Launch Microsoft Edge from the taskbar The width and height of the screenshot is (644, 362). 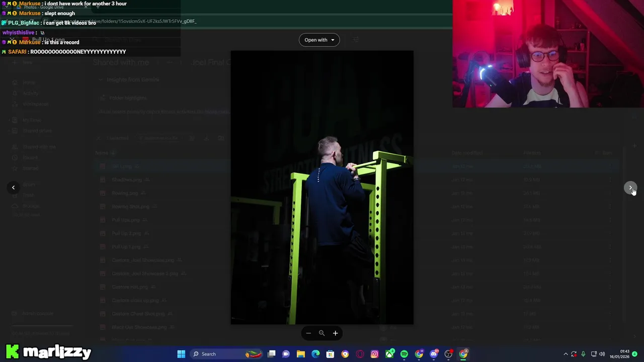(x=315, y=354)
